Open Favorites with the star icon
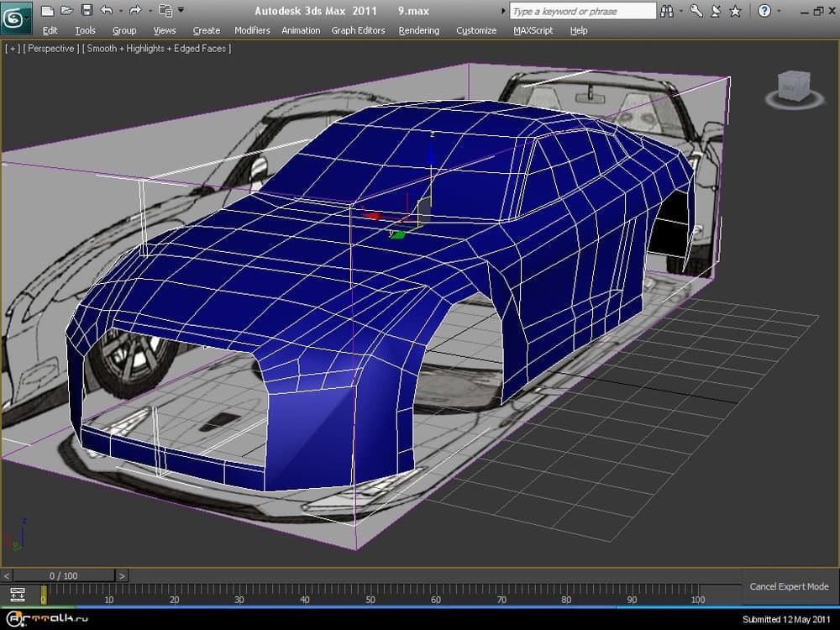Image resolution: width=840 pixels, height=630 pixels. click(x=735, y=11)
